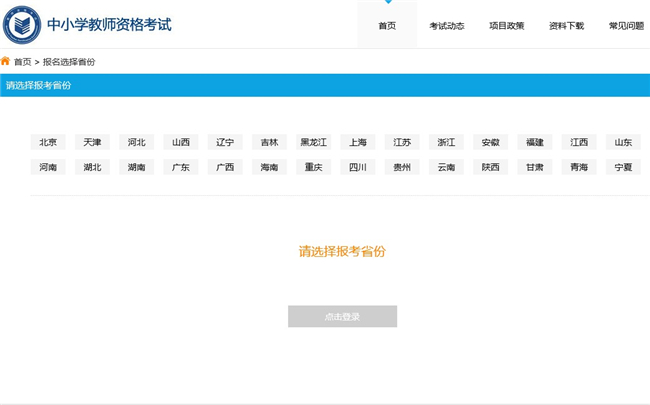650x405 pixels.
Task: Open the 常见问题 tab
Action: 626,26
